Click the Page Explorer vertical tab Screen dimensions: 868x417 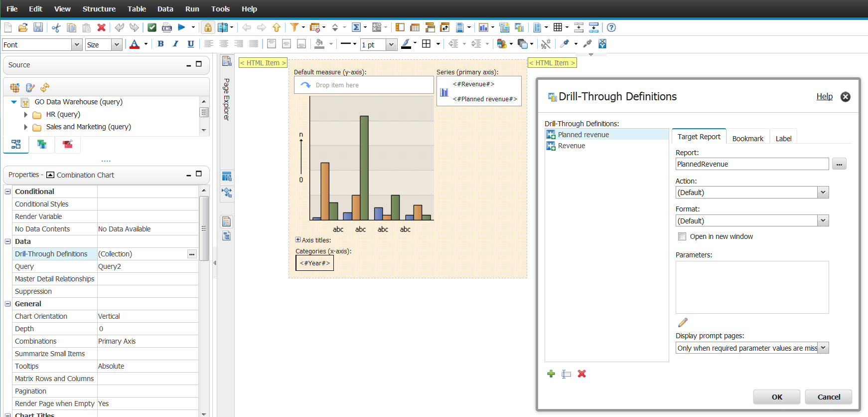227,99
